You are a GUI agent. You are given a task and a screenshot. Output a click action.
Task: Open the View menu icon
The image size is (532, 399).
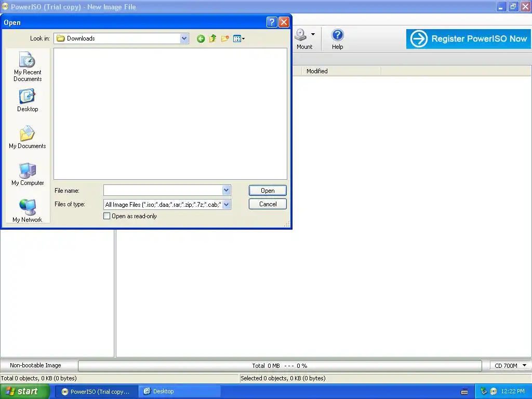click(239, 38)
